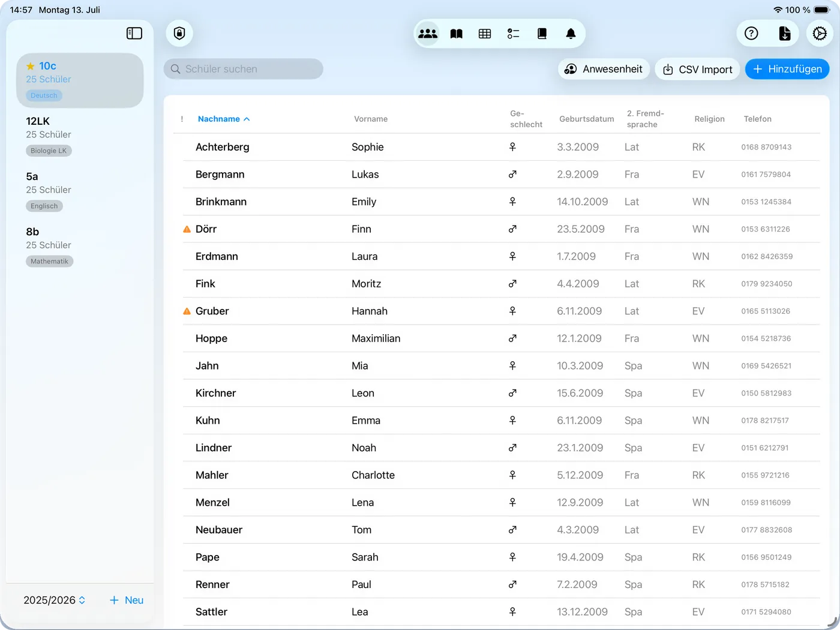
Task: Click the female symbol in Sattler row
Action: 512,612
